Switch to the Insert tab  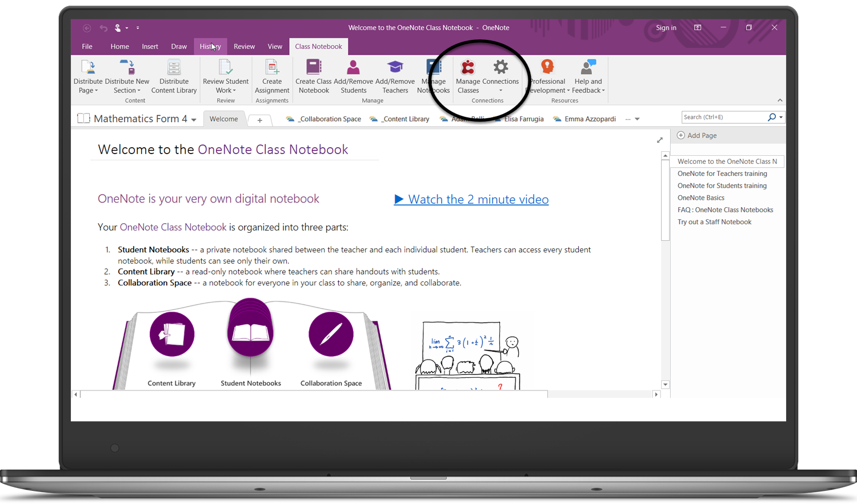click(x=150, y=46)
